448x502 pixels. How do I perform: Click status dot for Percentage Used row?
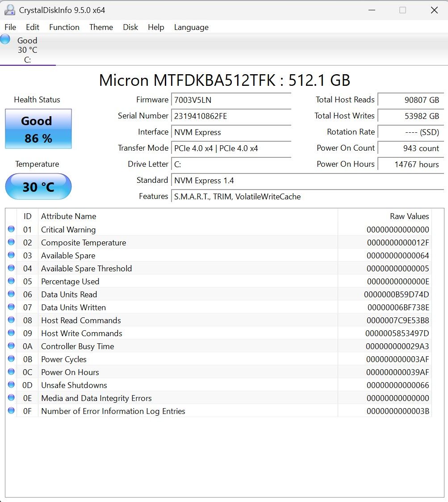11,281
